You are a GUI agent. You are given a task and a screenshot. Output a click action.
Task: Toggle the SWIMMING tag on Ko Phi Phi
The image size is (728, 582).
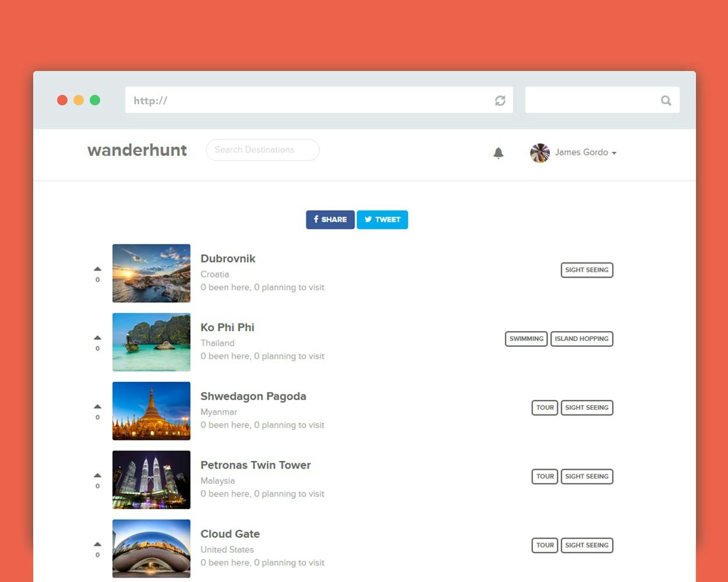[x=525, y=339]
